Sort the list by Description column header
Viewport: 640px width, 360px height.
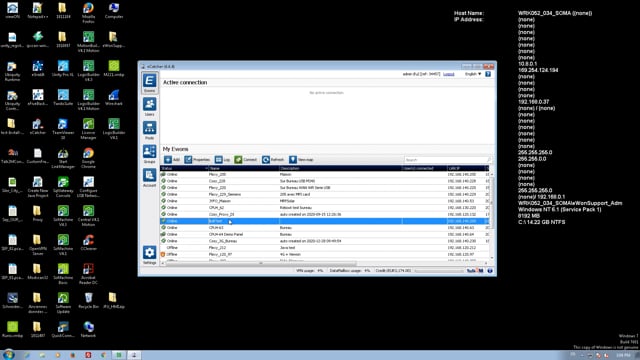coord(340,168)
